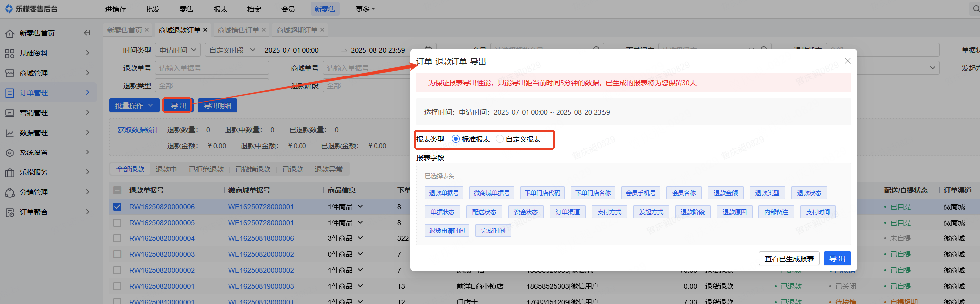
Task: Click the blue 导出 button in dialog
Action: 837,258
